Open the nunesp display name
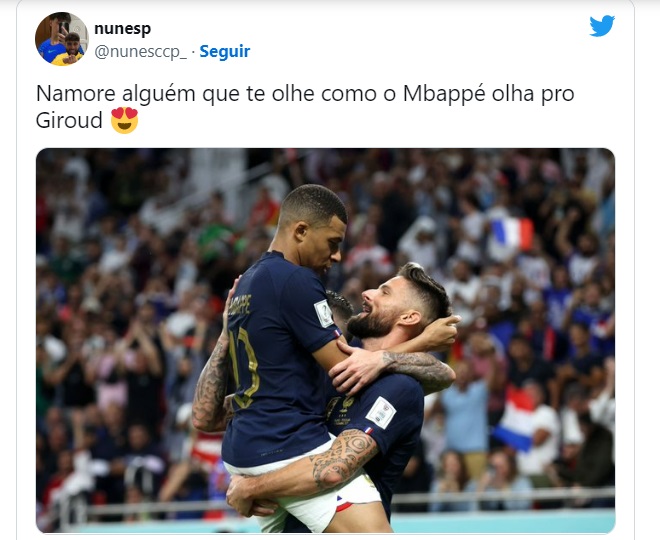 point(122,29)
